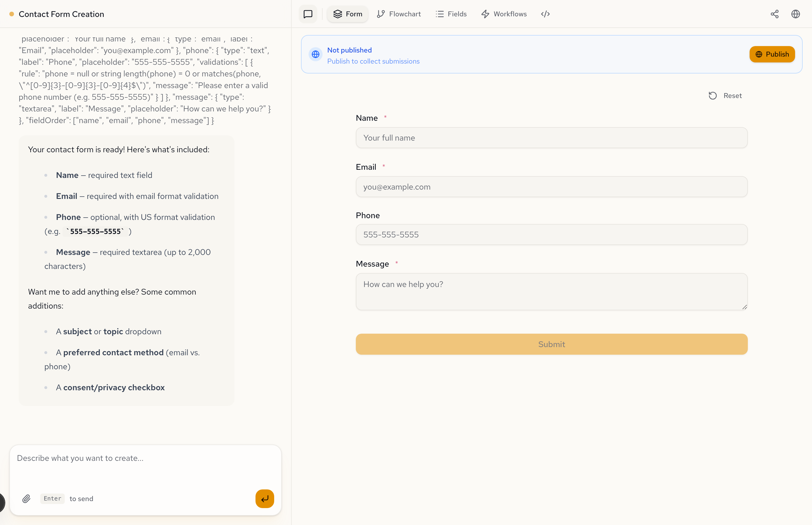The width and height of the screenshot is (812, 525).
Task: Click the Phone number field
Action: (551, 235)
